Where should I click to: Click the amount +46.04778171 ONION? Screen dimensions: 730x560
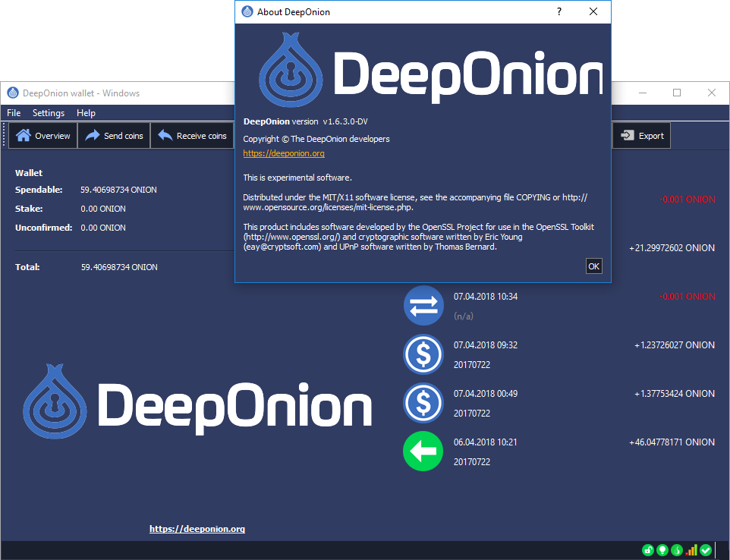click(x=672, y=442)
